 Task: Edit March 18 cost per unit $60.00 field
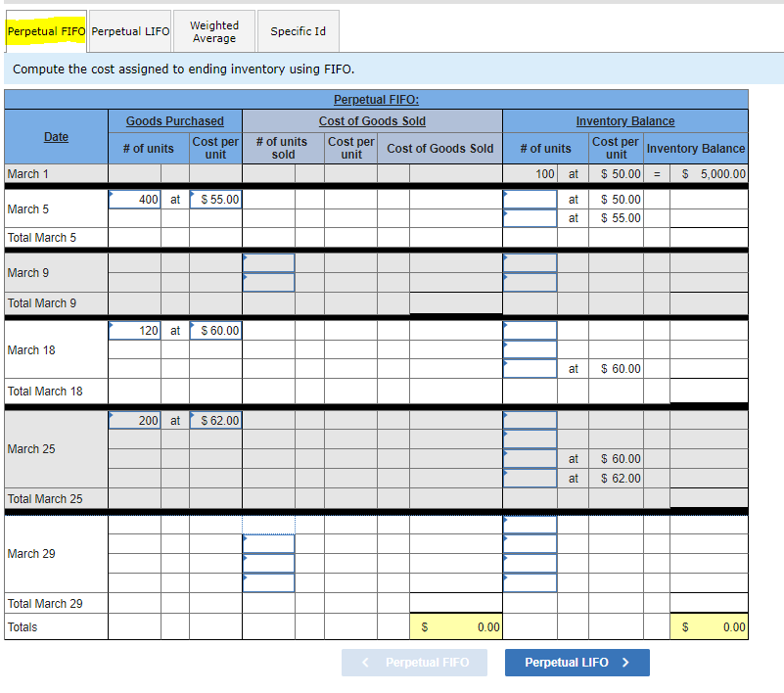tap(215, 331)
